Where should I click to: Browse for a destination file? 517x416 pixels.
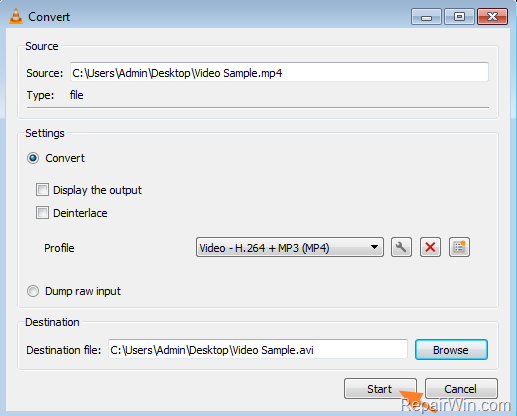point(451,350)
